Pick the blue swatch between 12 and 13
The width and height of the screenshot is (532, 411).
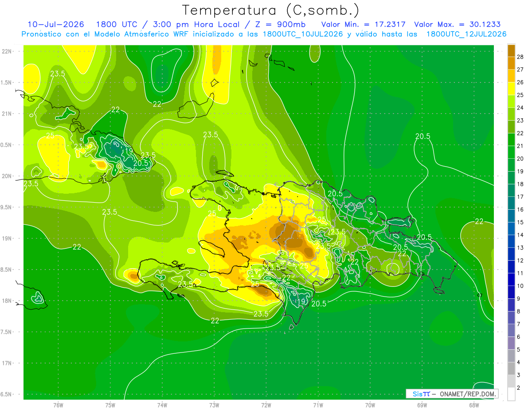(x=511, y=254)
